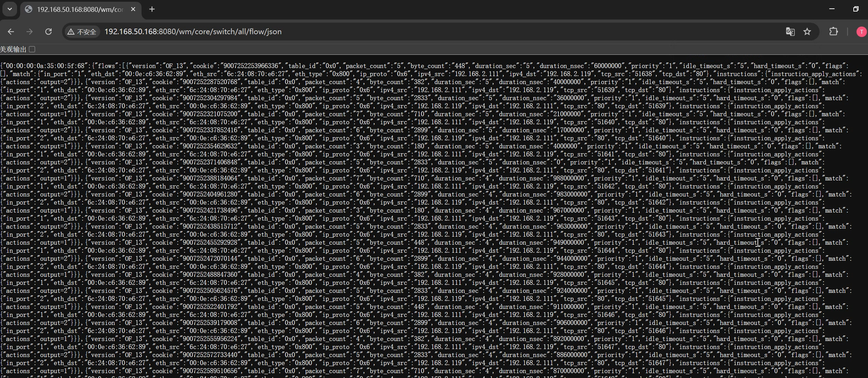Minimize the browser window
The width and height of the screenshot is (868, 378).
coord(832,9)
